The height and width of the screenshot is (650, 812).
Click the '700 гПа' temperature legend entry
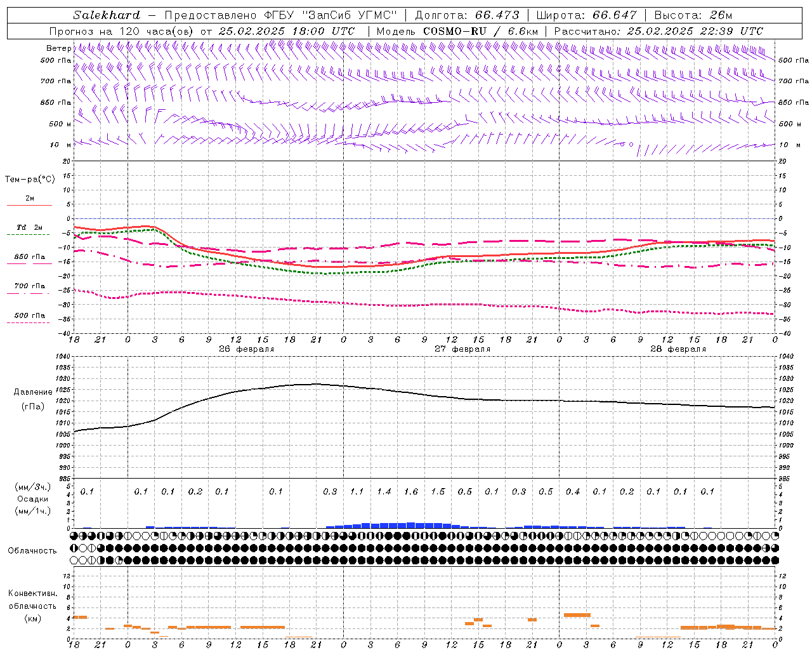pos(30,286)
